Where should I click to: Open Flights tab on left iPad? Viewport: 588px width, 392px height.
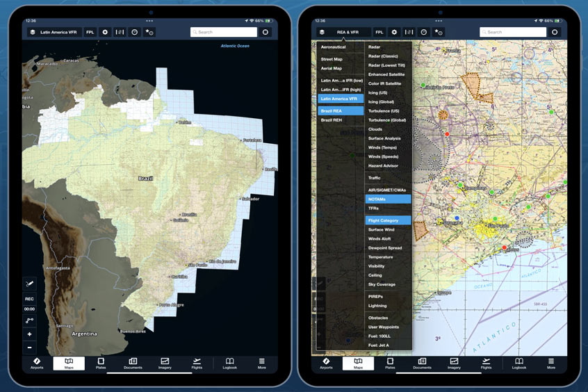[197, 363]
